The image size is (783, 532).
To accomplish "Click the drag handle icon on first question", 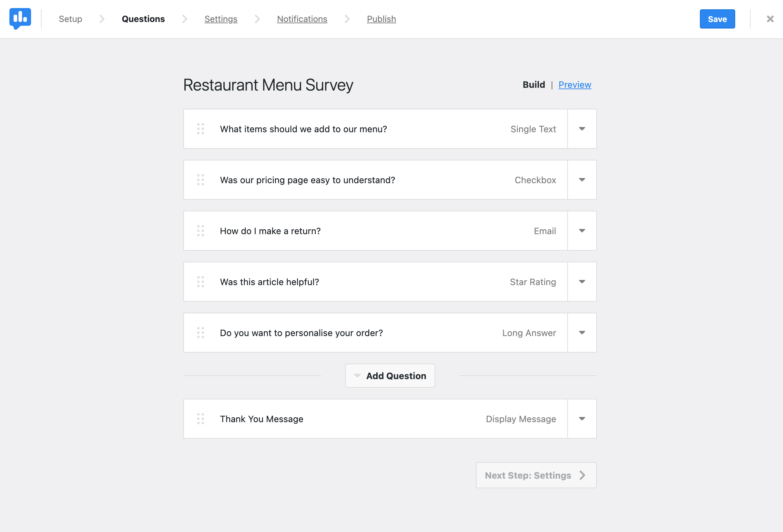I will (x=201, y=129).
